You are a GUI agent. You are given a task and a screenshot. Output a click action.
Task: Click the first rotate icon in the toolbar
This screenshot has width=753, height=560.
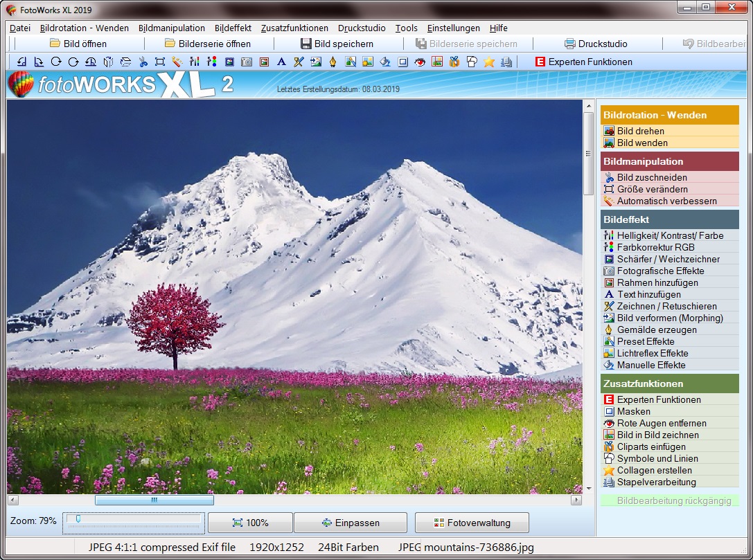click(x=21, y=62)
